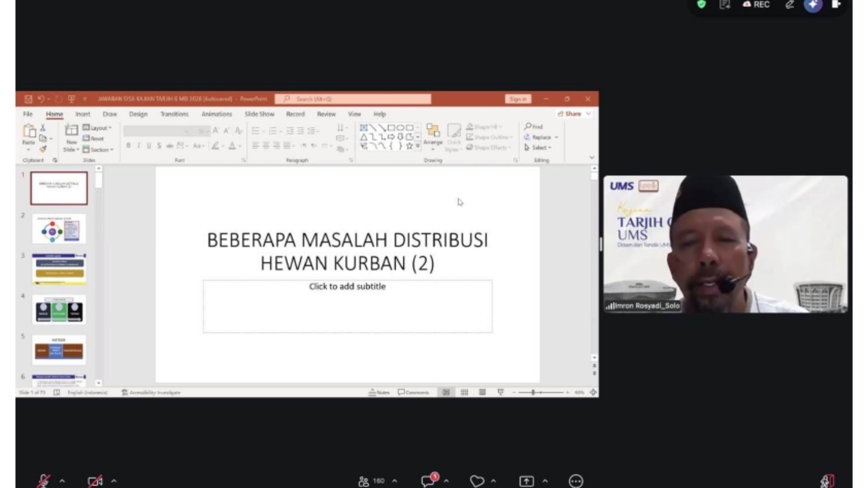Image resolution: width=868 pixels, height=488 pixels.
Task: Click the Paste clipboard icon
Action: point(29,131)
